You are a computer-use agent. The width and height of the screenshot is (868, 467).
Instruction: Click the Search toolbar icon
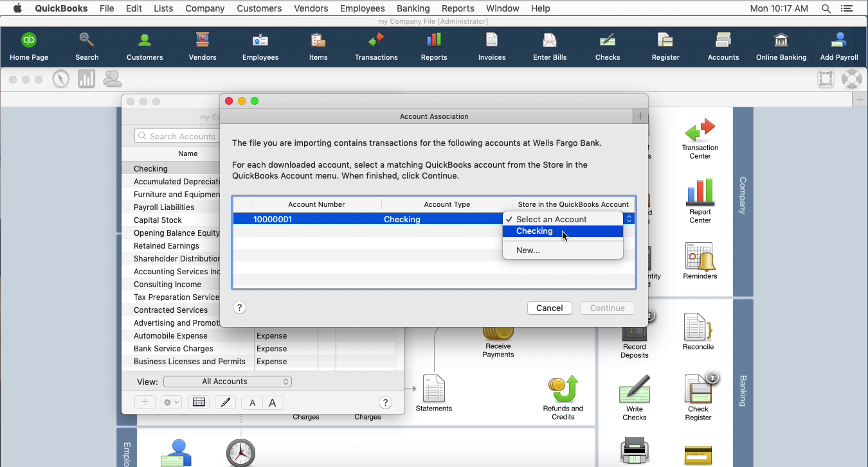pos(87,47)
